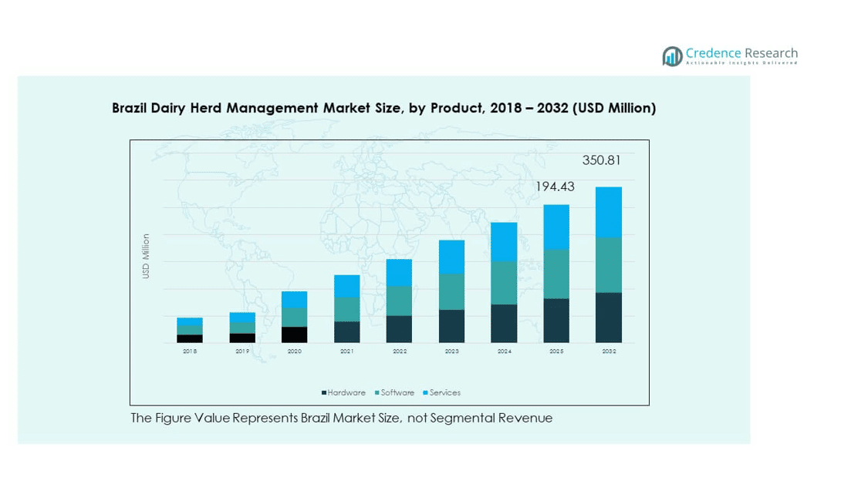Click the 2020 black Hardware bar segment
Viewport: 868px width, 491px height.
coord(294,335)
